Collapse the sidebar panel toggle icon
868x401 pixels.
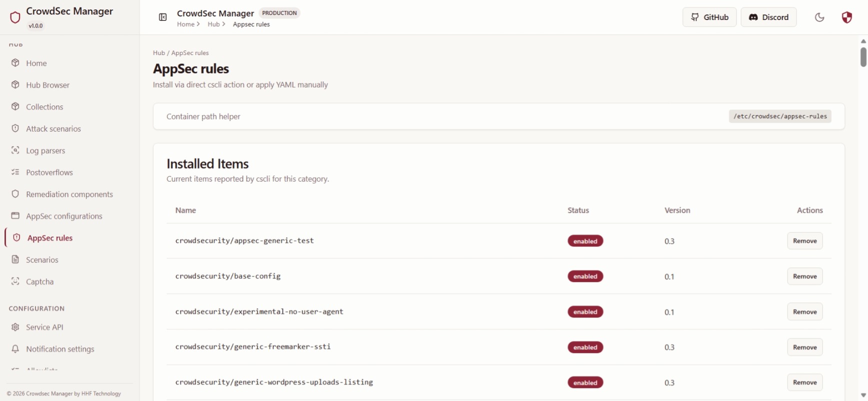click(x=163, y=17)
